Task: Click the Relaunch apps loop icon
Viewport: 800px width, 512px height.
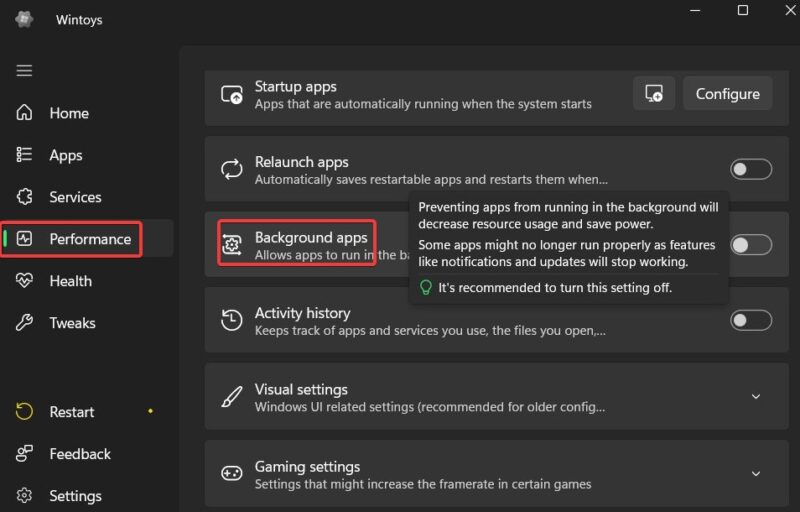Action: [x=232, y=170]
